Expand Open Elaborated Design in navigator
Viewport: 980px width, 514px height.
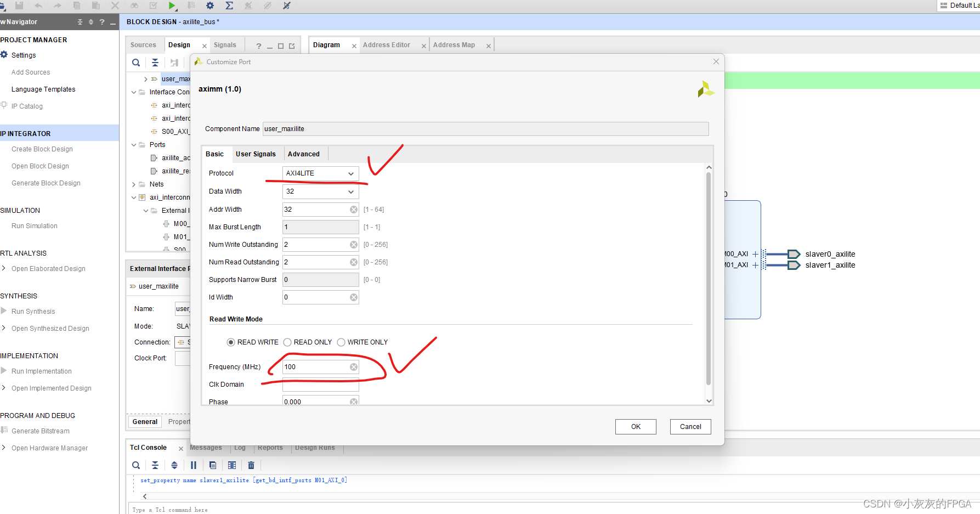4,268
